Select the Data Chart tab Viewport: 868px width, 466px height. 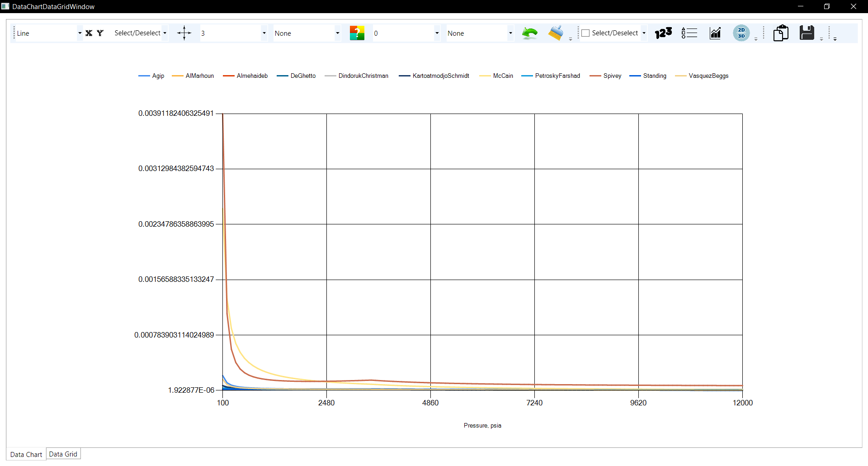(26, 454)
